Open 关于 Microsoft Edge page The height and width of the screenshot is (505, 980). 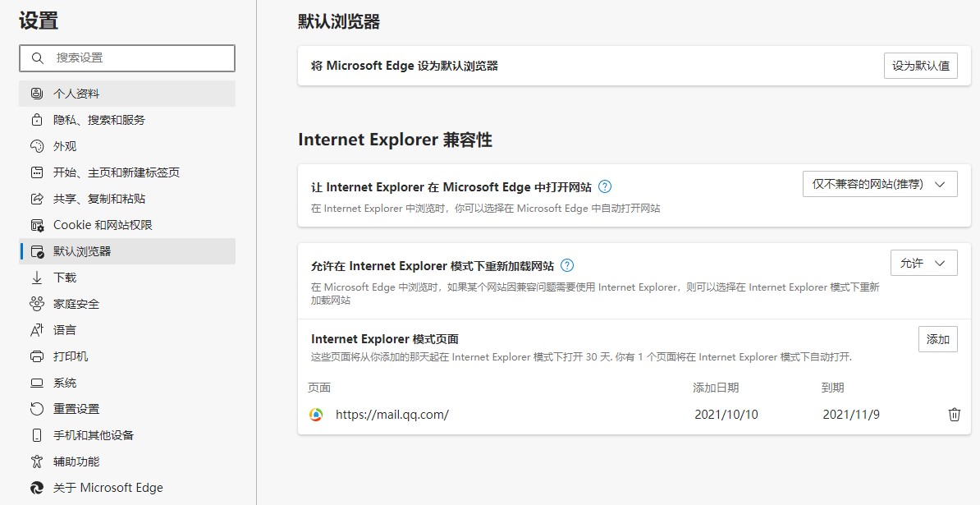(x=127, y=488)
